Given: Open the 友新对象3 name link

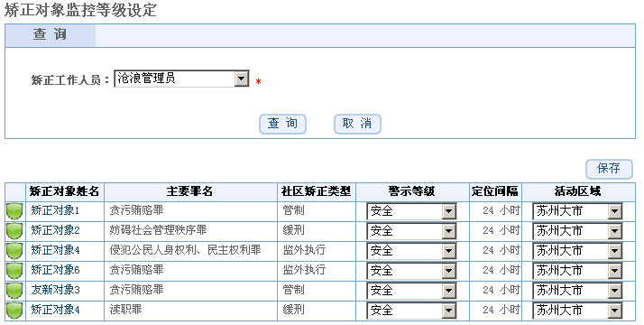Looking at the screenshot, I should point(55,290).
